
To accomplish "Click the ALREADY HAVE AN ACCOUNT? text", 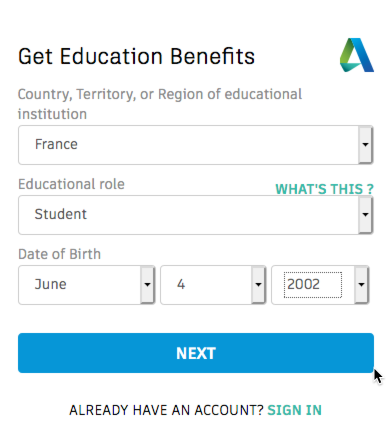I will (x=166, y=410).
